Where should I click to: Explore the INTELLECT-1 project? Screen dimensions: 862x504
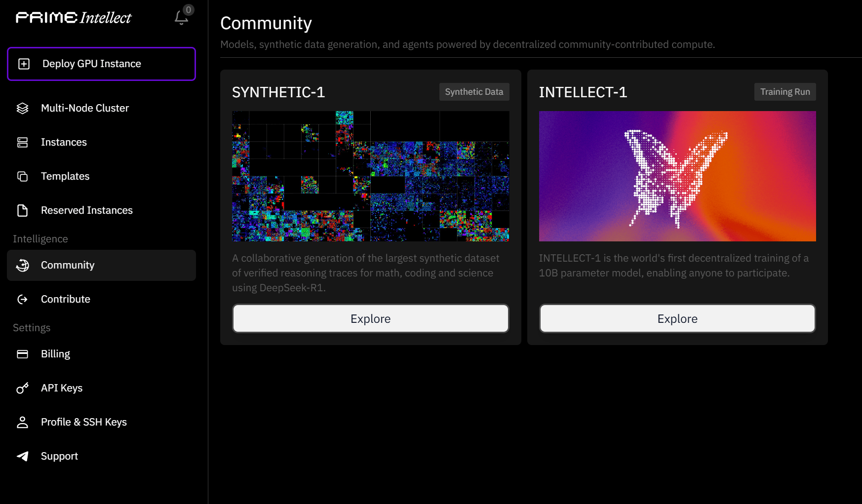(677, 318)
